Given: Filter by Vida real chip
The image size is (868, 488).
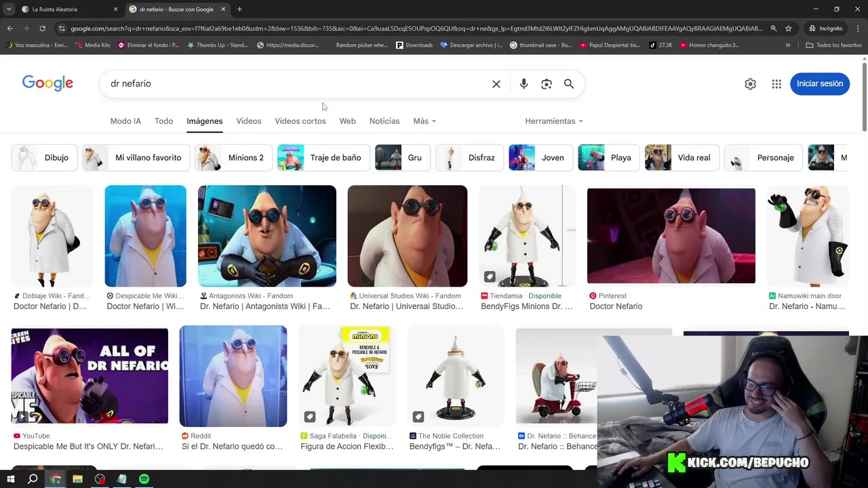Looking at the screenshot, I should pyautogui.click(x=682, y=158).
